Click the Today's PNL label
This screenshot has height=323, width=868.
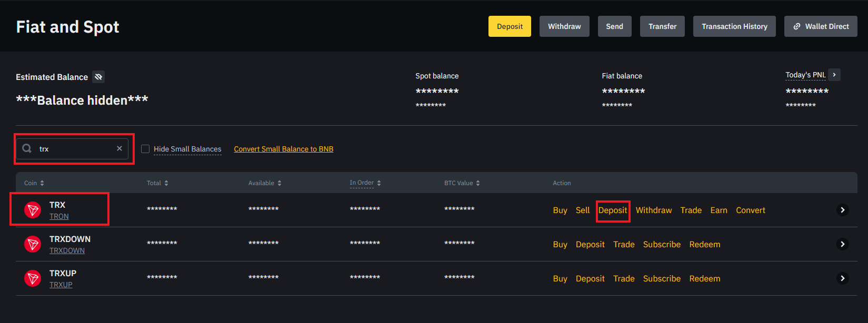[x=805, y=75]
